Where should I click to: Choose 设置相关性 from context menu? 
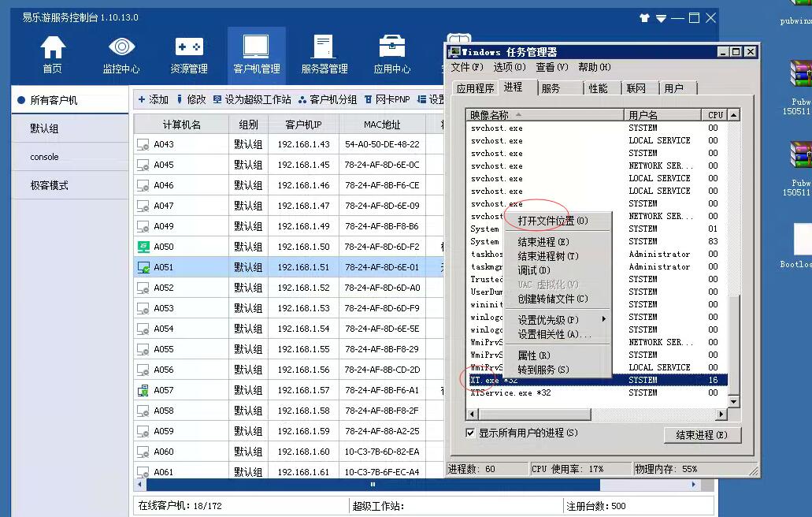pos(558,334)
